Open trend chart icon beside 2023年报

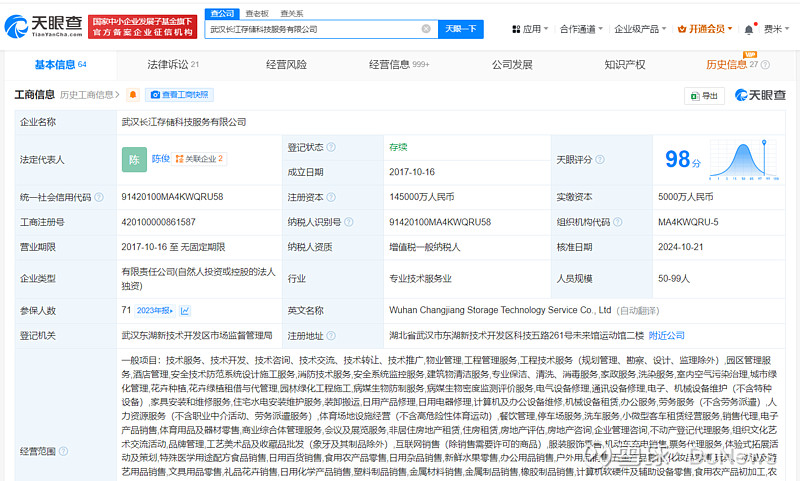click(185, 311)
